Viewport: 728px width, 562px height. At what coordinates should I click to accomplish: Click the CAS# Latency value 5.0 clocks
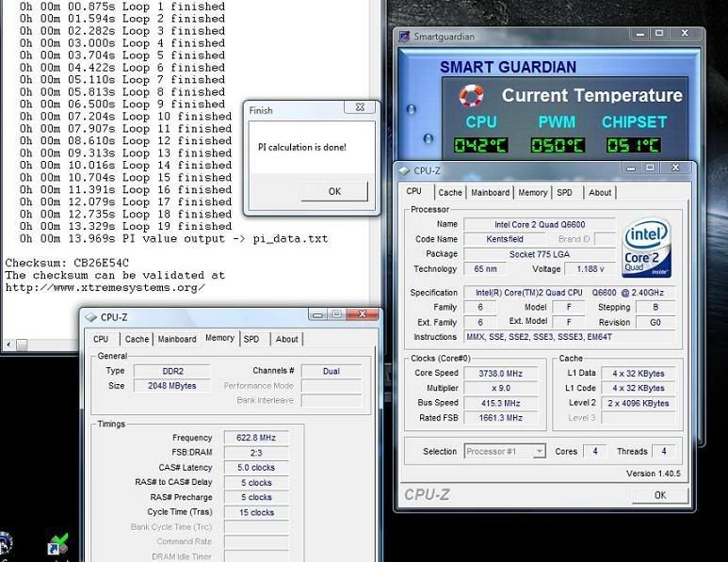point(256,468)
